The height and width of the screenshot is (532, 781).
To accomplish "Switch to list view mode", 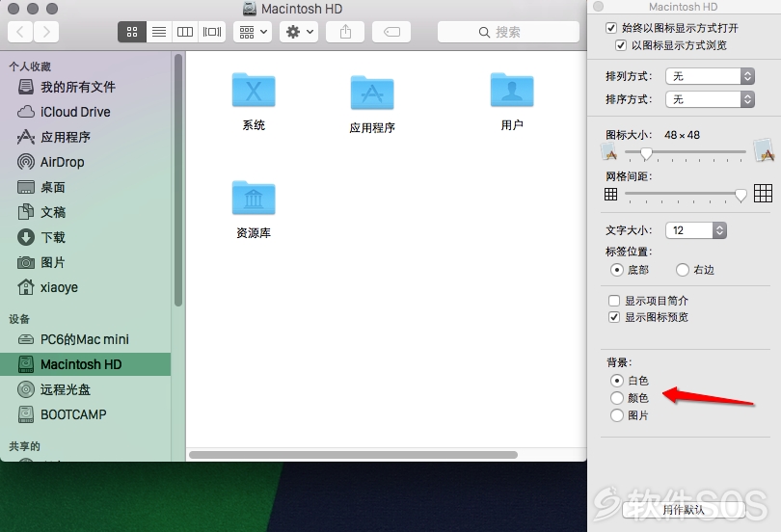I will (x=159, y=33).
